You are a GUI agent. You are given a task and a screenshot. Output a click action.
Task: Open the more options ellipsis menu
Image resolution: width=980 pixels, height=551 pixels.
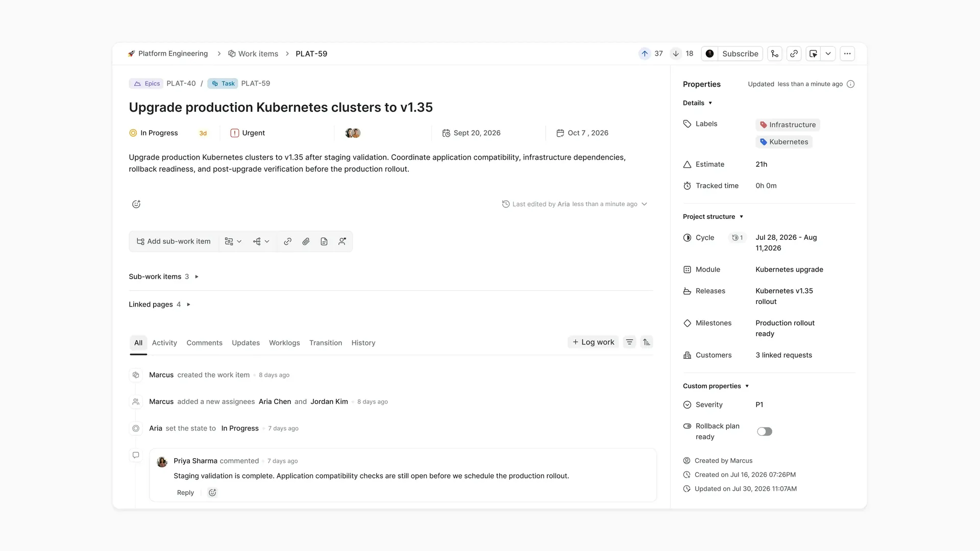(x=847, y=54)
